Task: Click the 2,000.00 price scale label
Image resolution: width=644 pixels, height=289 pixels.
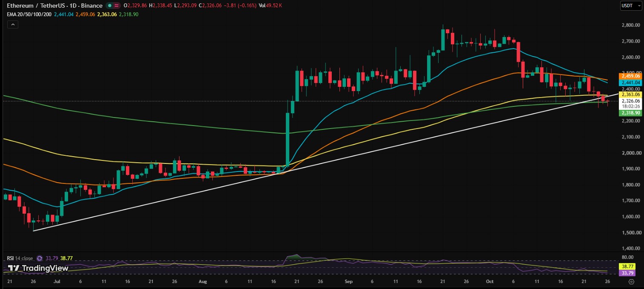Action: (x=631, y=153)
